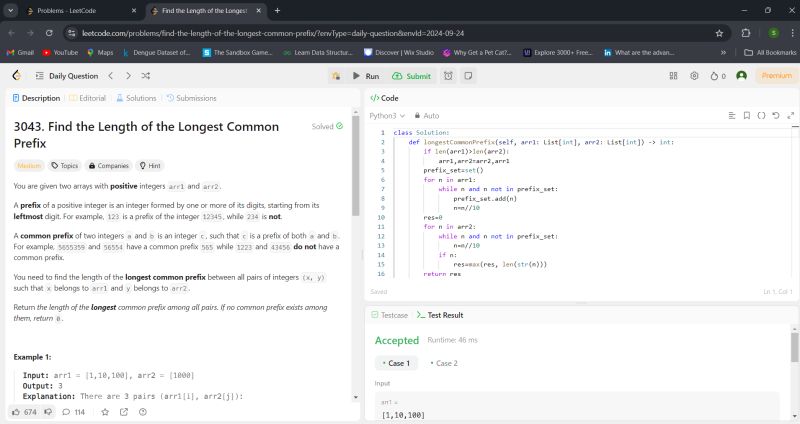The height and width of the screenshot is (424, 800).
Task: Open the browser extensions puzzle icon
Action: [745, 33]
